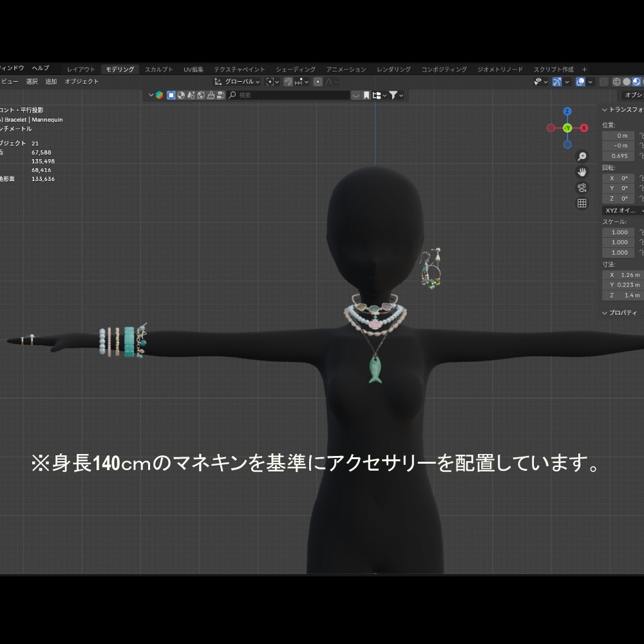
Task: Select solid viewport shading icon
Action: pyautogui.click(x=627, y=82)
